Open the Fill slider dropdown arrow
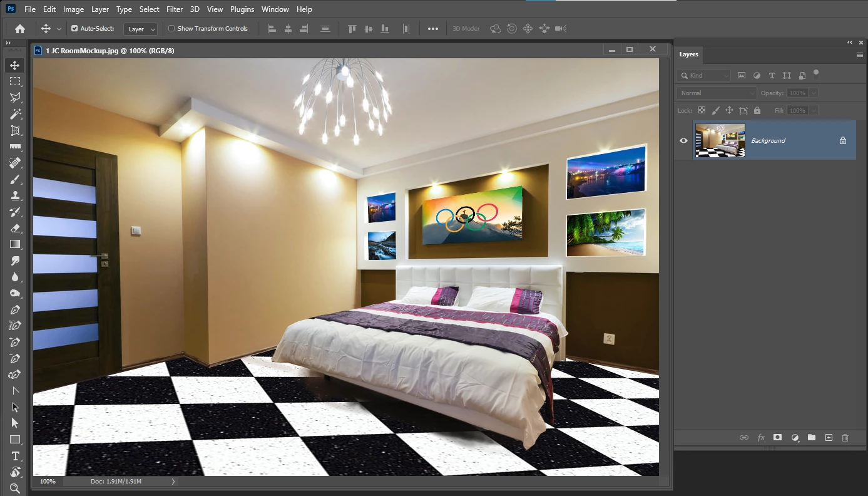Screen dimensions: 868x496 [814, 110]
